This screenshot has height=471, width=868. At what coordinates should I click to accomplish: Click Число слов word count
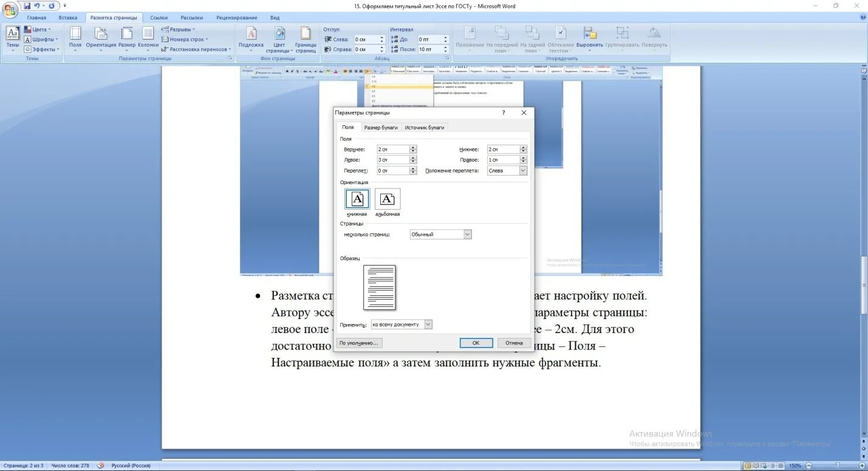click(70, 466)
